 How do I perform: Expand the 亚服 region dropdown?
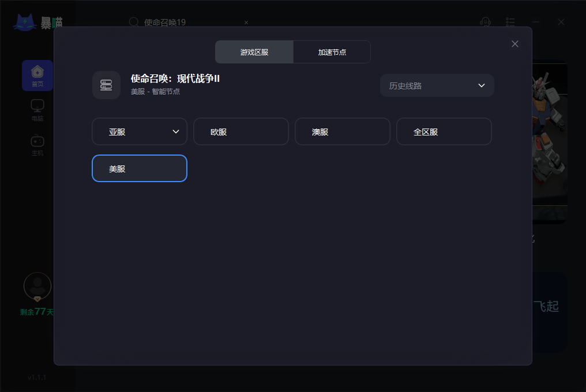pos(140,131)
